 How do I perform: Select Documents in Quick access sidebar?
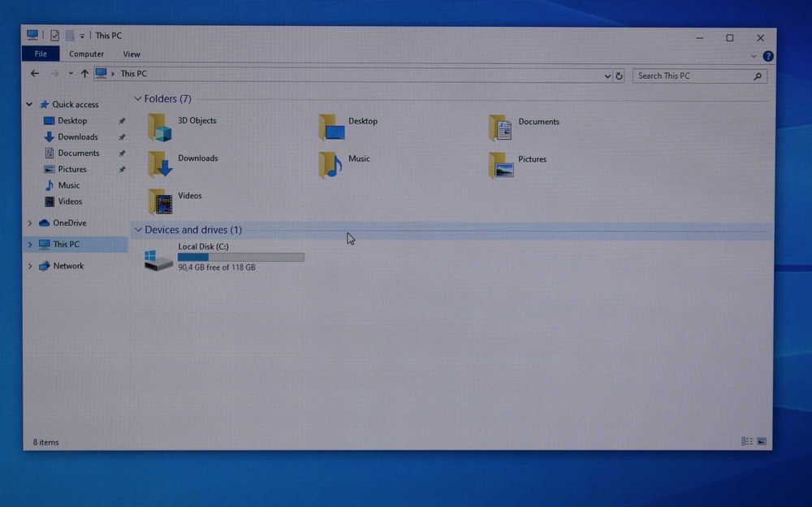tap(78, 153)
